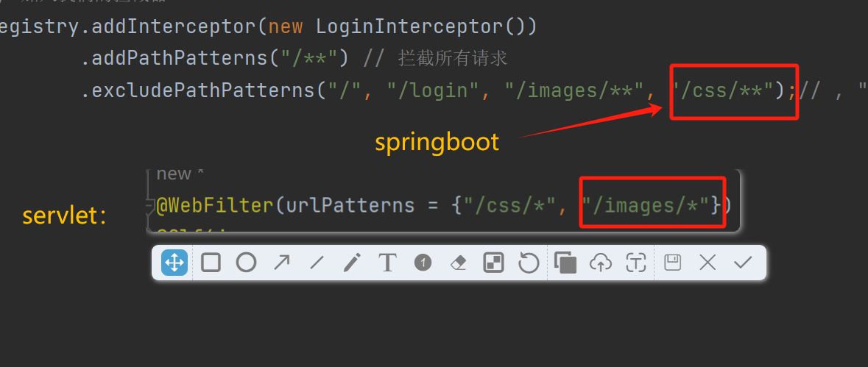The width and height of the screenshot is (868, 367).
Task: Click the .excludePathPatterns method call
Action: click(x=198, y=90)
